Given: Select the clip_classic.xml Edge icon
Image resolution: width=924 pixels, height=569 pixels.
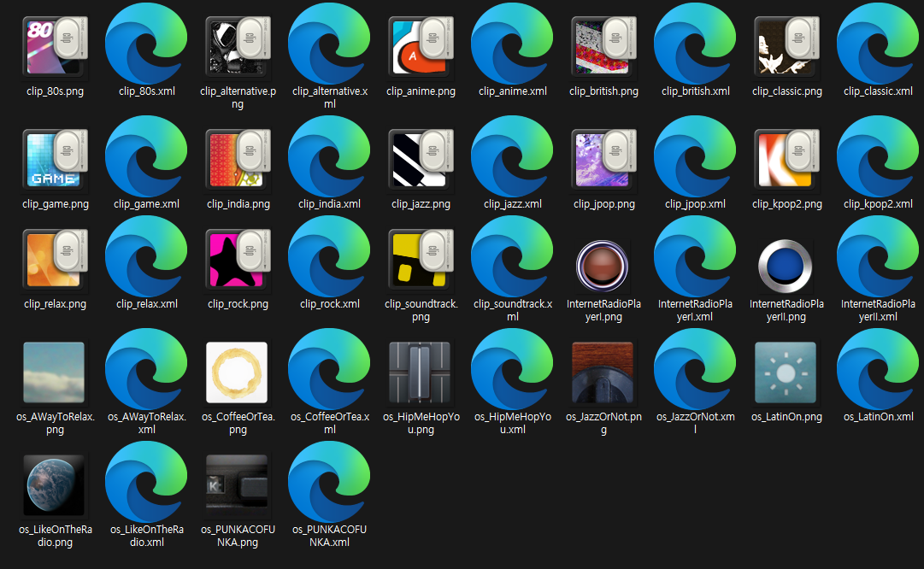Looking at the screenshot, I should [x=878, y=43].
